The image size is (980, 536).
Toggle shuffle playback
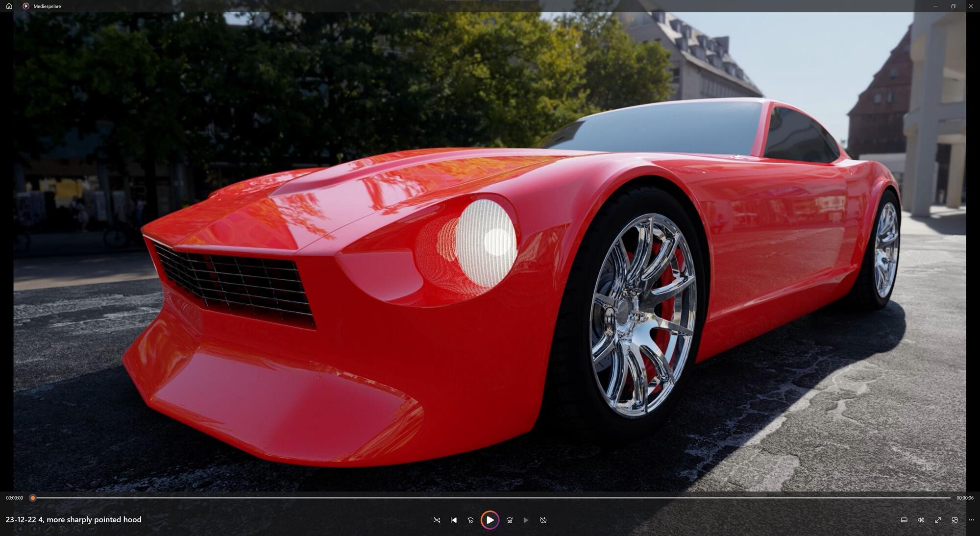coord(437,520)
